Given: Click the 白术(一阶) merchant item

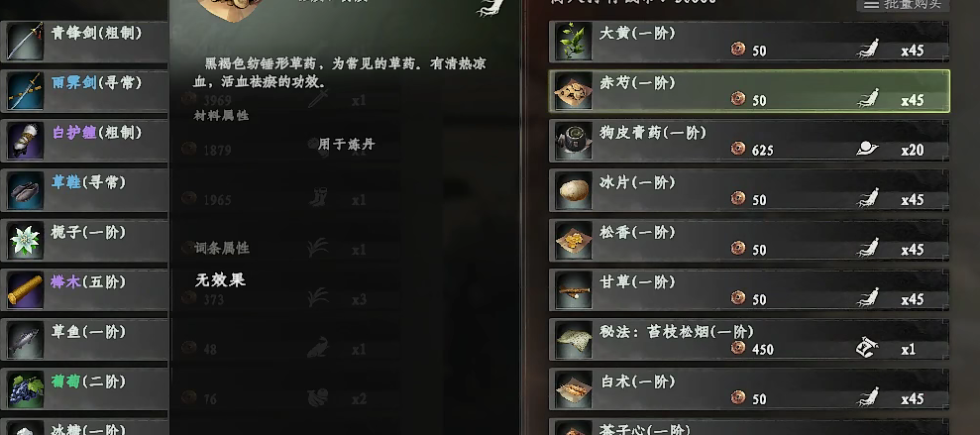Looking at the screenshot, I should click(x=749, y=390).
